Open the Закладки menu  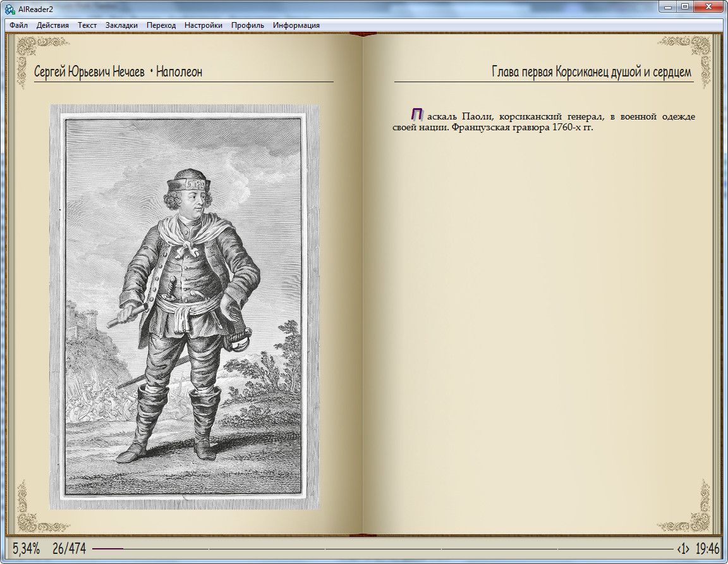pyautogui.click(x=121, y=25)
